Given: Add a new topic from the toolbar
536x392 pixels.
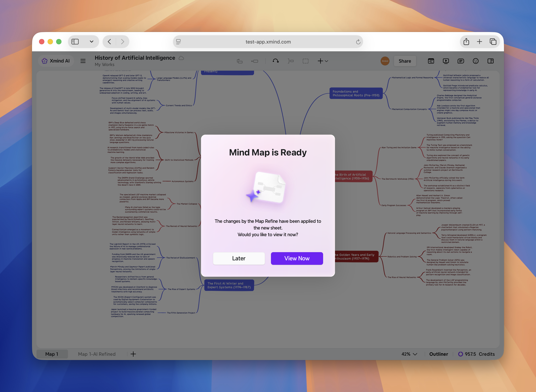Looking at the screenshot, I should [240, 61].
